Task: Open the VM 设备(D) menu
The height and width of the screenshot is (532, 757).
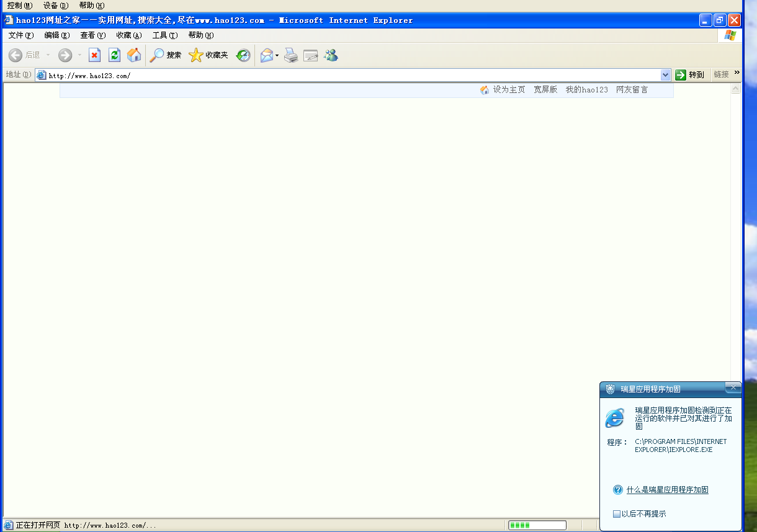Action: click(56, 6)
